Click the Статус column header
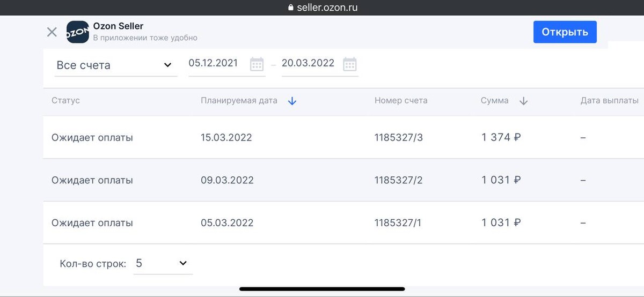Image resolution: width=644 pixels, height=297 pixels. pyautogui.click(x=65, y=101)
